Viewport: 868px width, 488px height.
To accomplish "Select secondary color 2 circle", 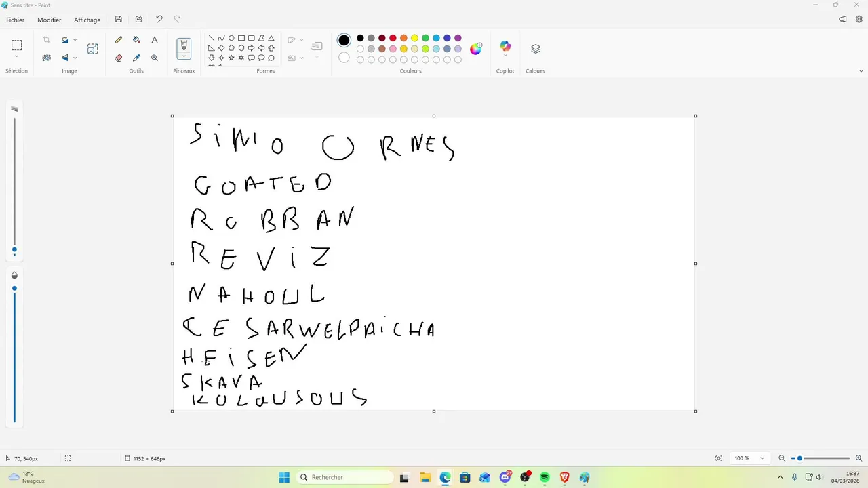I will pos(344,58).
